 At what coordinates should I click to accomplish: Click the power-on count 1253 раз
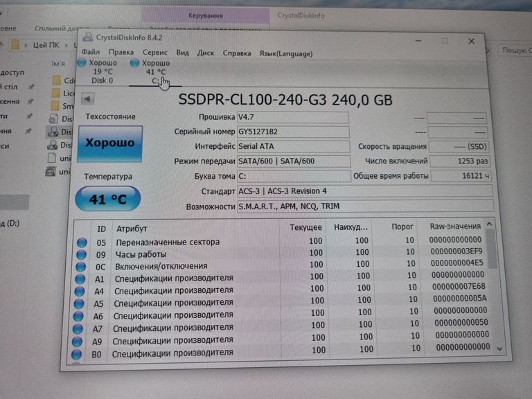click(460, 161)
